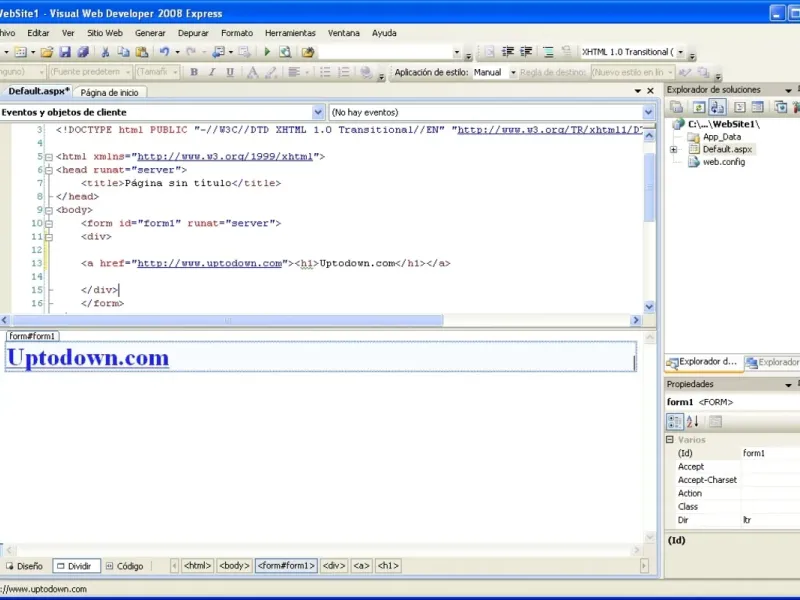Screen dimensions: 800x600
Task: Click the View in Browser toolbar icon
Action: pyautogui.click(x=285, y=52)
